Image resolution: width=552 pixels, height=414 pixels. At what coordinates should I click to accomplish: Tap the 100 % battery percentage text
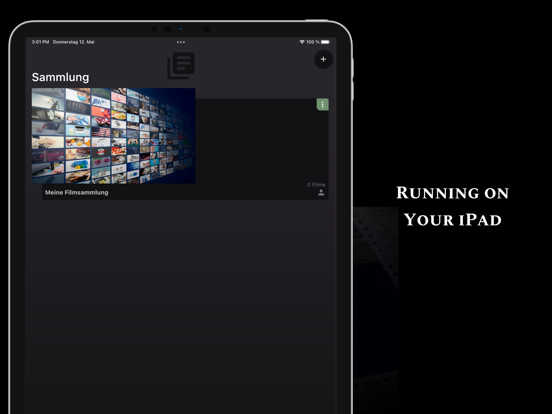click(313, 42)
